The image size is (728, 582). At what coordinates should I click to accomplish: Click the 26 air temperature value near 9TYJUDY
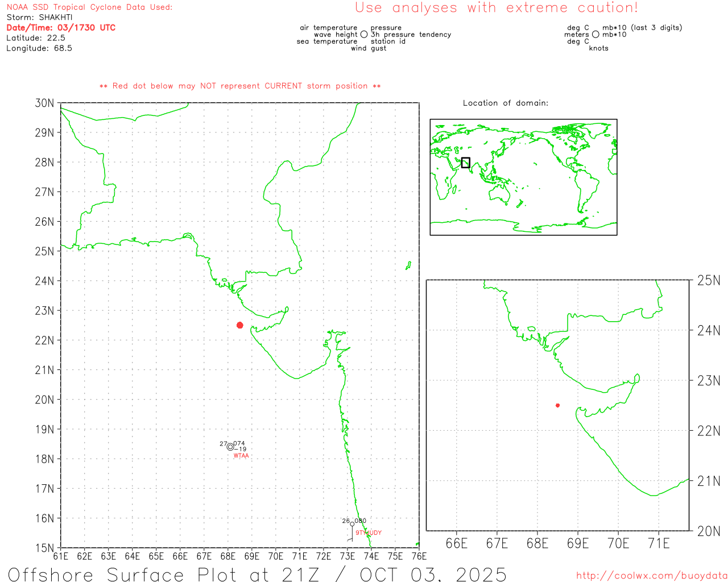click(x=346, y=521)
